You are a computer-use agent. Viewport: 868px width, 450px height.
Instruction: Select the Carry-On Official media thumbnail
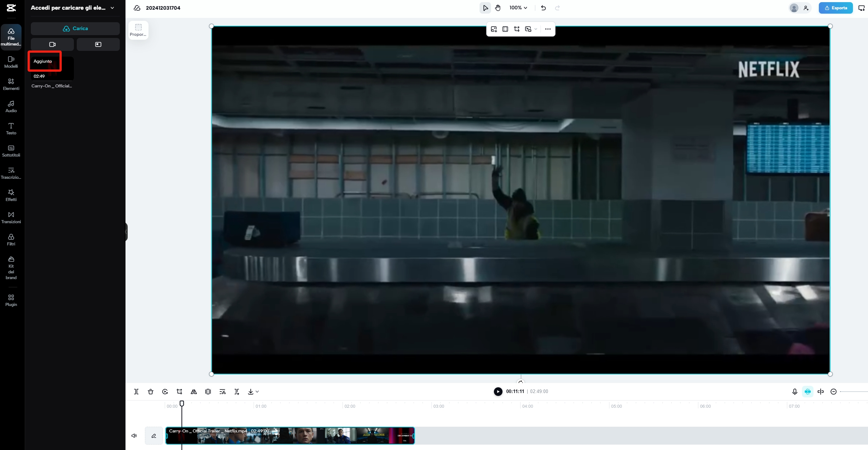pos(52,69)
